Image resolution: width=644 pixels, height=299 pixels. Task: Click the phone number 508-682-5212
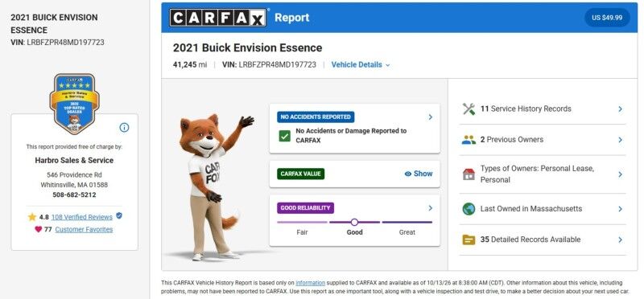(x=74, y=195)
